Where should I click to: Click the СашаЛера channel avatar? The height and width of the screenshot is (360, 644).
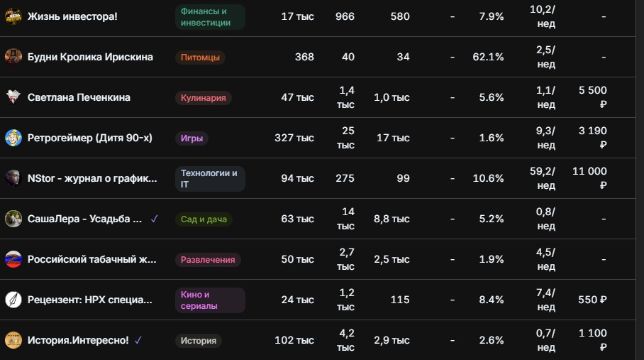coord(13,219)
